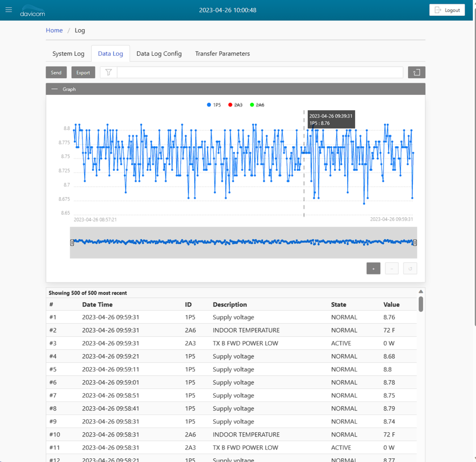Click the Value column header

391,305
